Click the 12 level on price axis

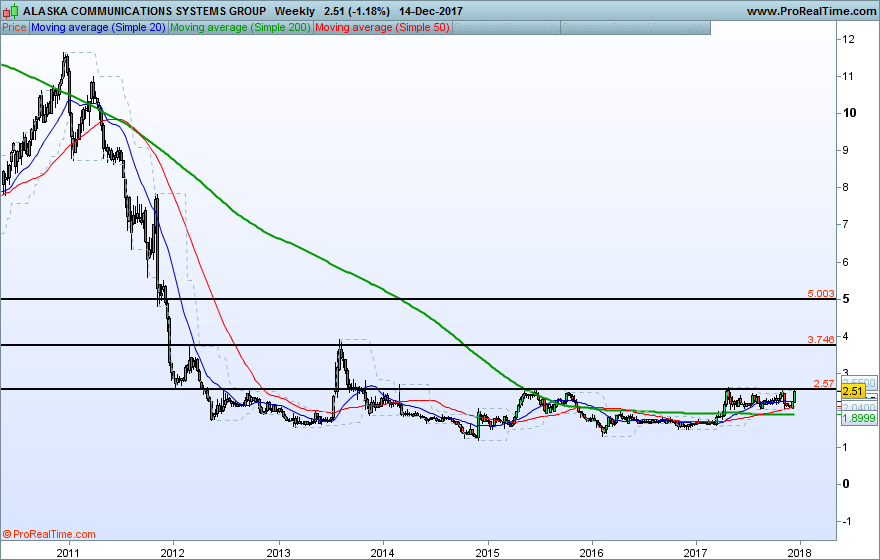[848, 39]
